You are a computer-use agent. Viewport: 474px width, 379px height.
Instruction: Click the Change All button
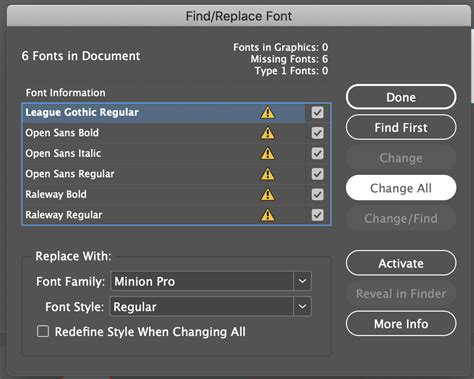pos(401,188)
